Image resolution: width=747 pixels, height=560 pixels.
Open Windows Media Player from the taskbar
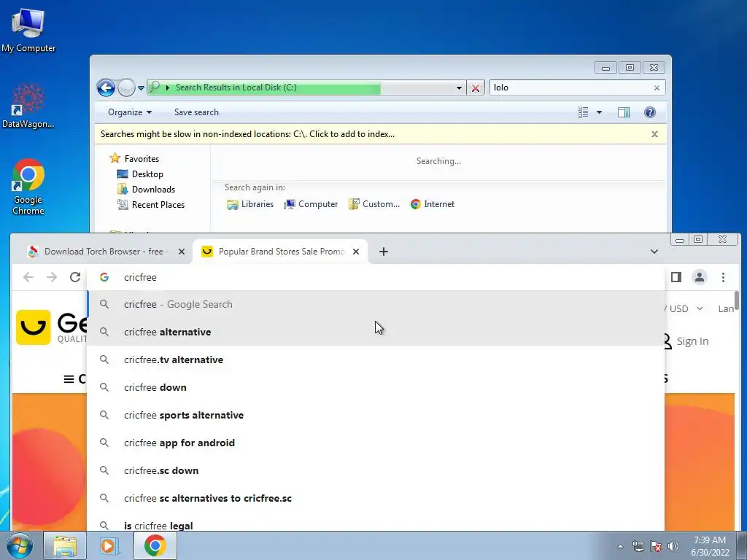(x=109, y=545)
